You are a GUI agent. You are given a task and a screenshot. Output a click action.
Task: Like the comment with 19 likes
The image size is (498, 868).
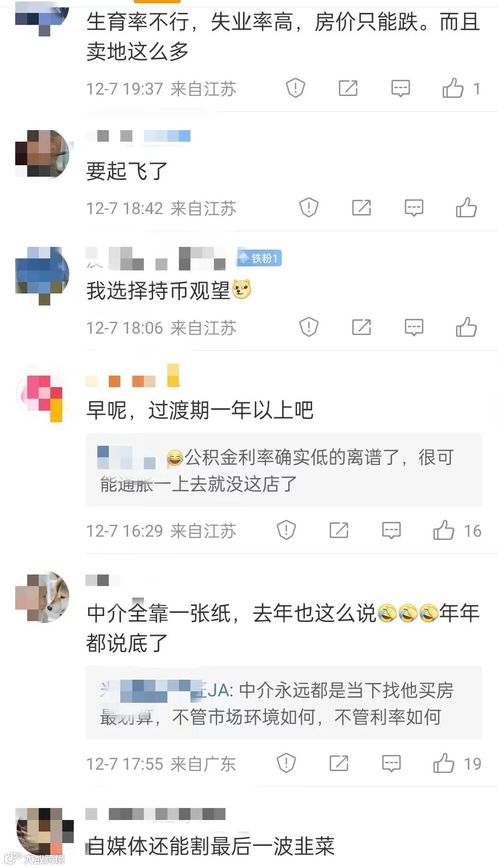pos(457,763)
